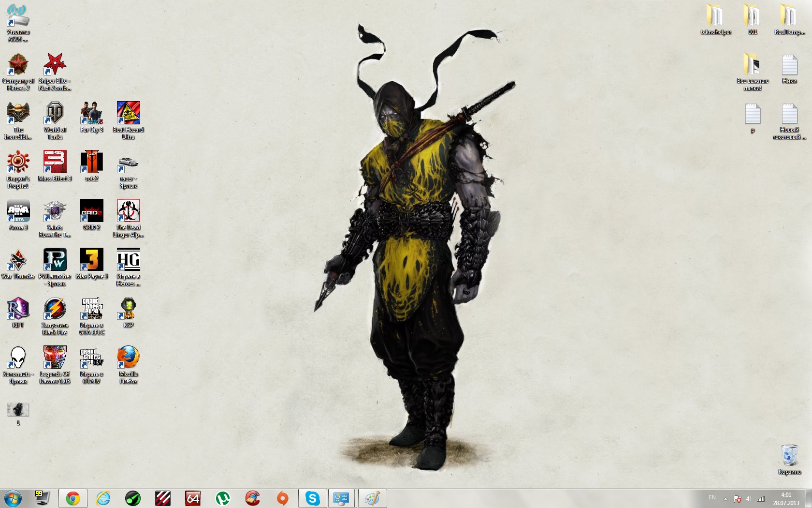Select the 'Ники' text file
Image resolution: width=812 pixels, height=508 pixels.
(x=789, y=69)
